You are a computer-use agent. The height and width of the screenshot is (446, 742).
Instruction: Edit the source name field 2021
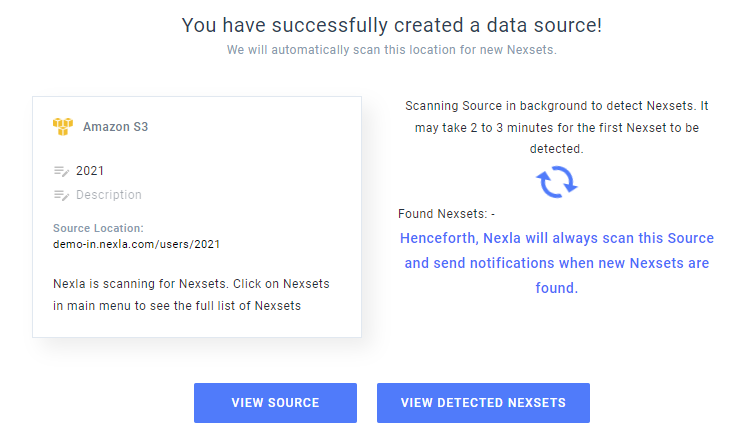coord(90,171)
